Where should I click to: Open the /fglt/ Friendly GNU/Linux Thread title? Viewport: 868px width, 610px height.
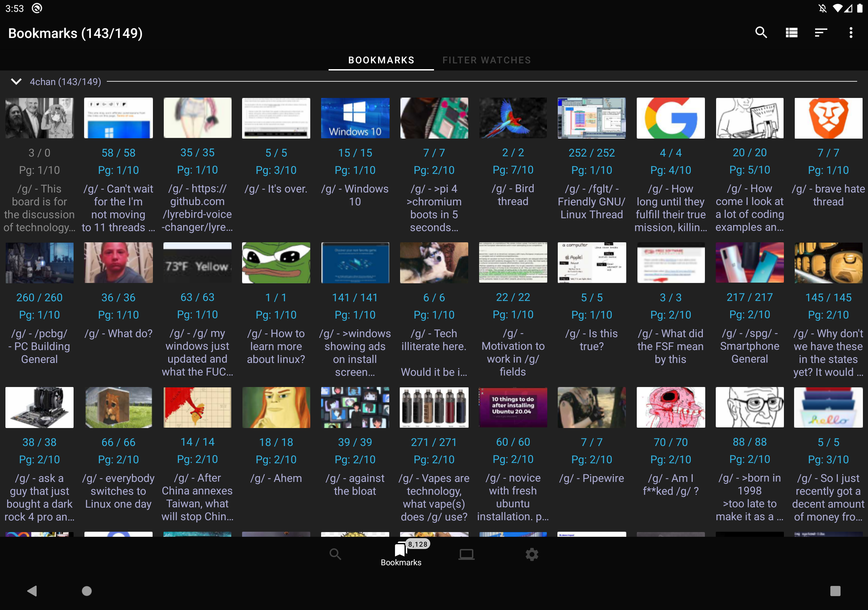pyautogui.click(x=591, y=201)
